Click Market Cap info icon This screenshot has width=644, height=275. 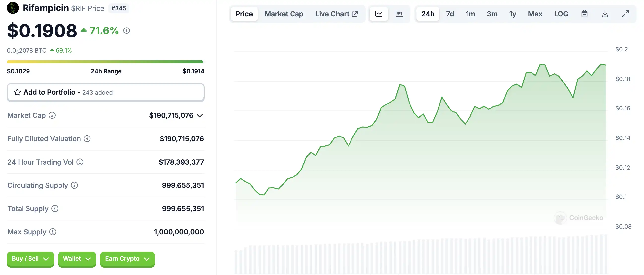click(52, 115)
